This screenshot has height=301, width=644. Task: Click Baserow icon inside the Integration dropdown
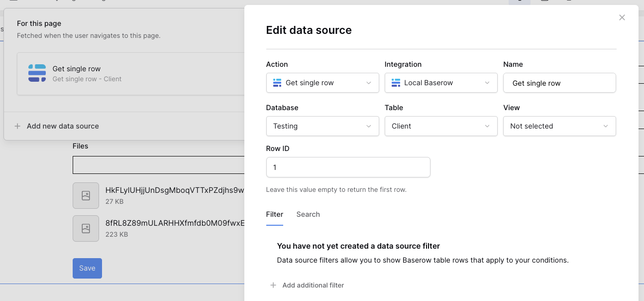coord(396,83)
